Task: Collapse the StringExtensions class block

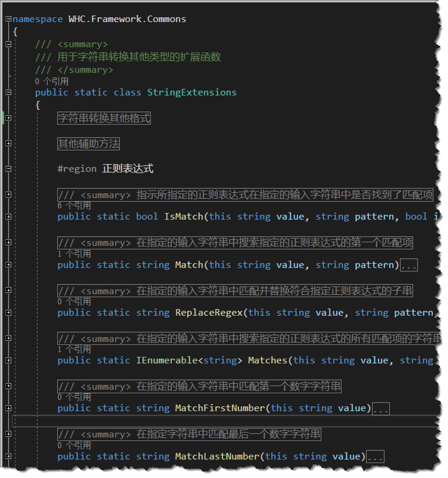Action: 9,92
